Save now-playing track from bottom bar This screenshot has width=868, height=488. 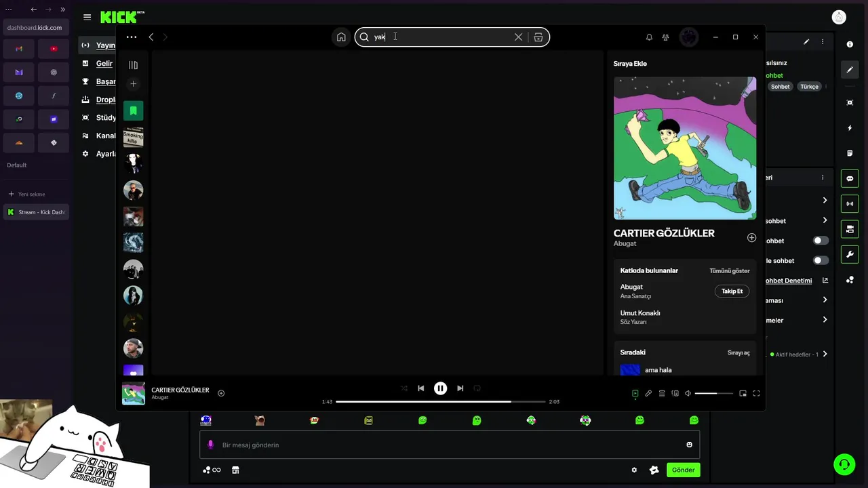tap(221, 393)
